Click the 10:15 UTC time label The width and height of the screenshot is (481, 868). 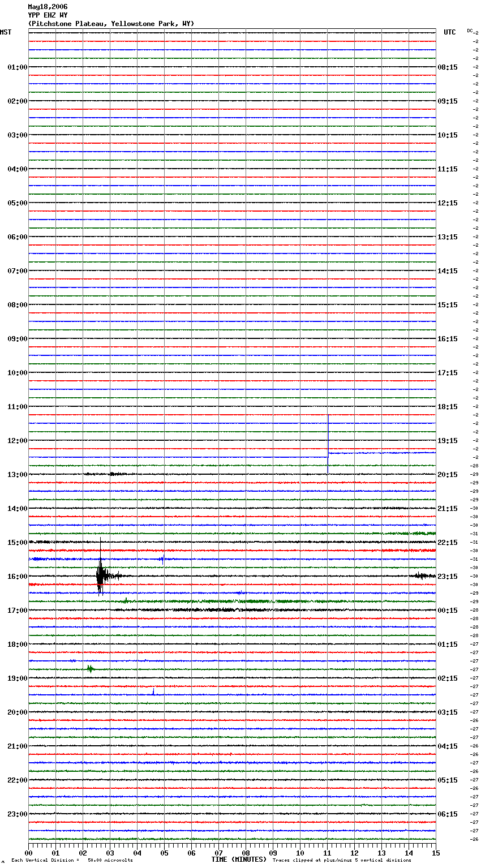click(x=448, y=135)
